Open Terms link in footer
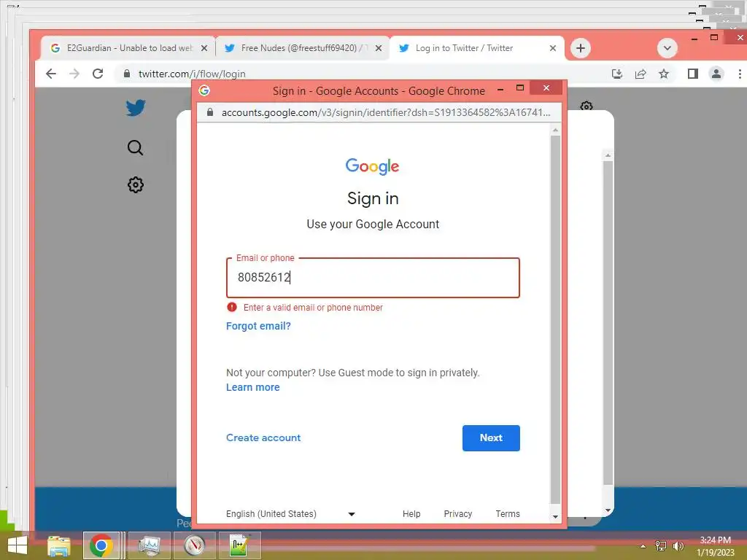This screenshot has height=560, width=747. point(508,514)
